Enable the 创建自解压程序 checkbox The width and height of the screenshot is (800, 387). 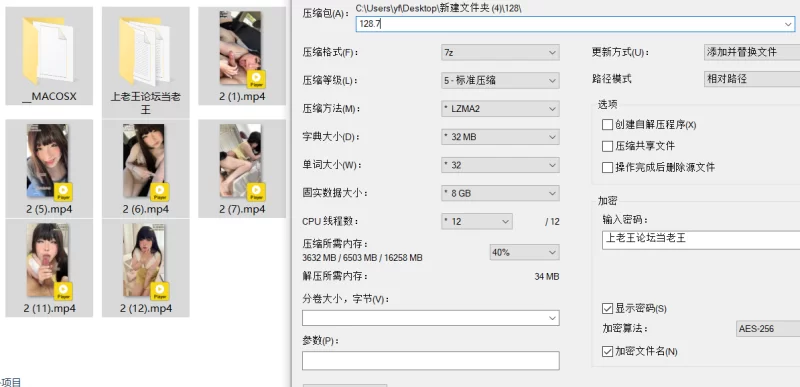tap(607, 124)
